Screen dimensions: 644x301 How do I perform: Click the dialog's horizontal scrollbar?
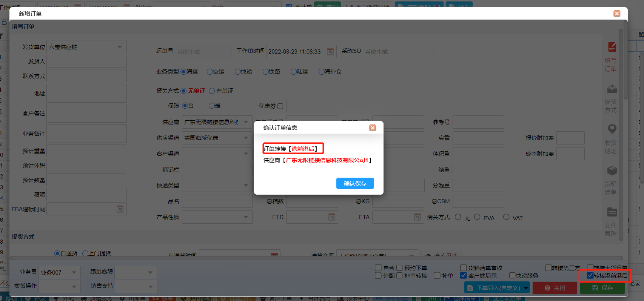316,258
